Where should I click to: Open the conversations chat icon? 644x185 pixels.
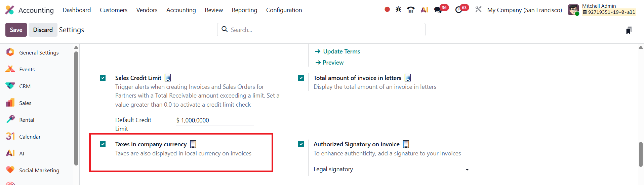pos(438,10)
